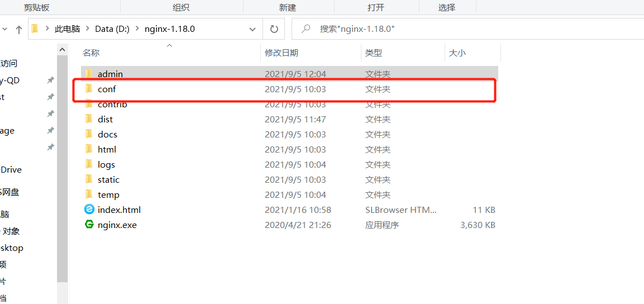Click the 2021/9/5 11:47 date cell
644x304 pixels.
click(295, 120)
